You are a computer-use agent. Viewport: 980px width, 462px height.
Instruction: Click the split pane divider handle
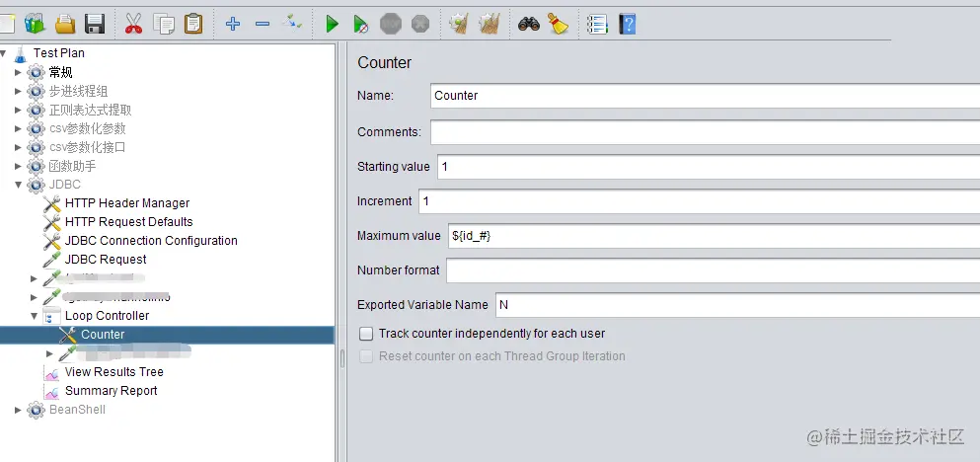[x=341, y=359]
